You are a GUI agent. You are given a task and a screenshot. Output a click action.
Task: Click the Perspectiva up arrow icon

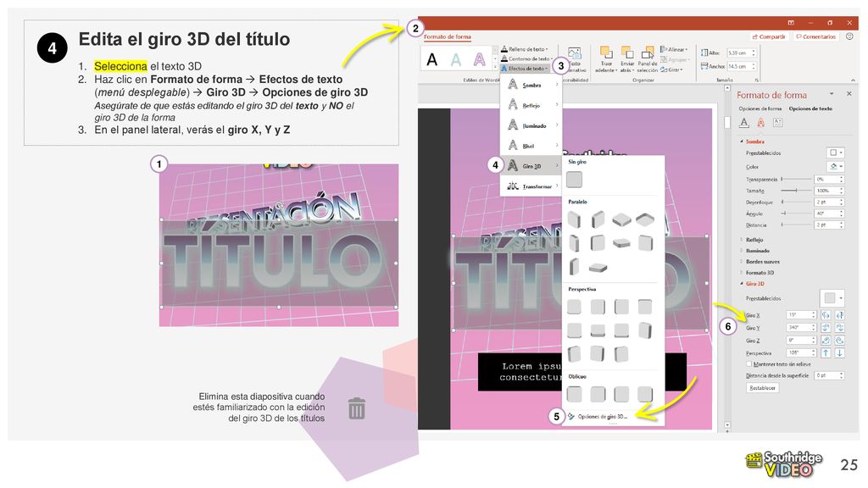point(826,352)
